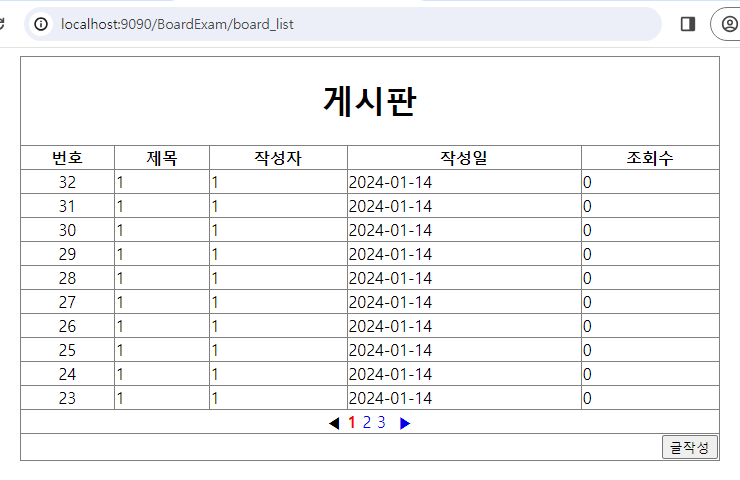Go to previous page with black left arrow
This screenshot has width=740, height=480.
coord(334,423)
